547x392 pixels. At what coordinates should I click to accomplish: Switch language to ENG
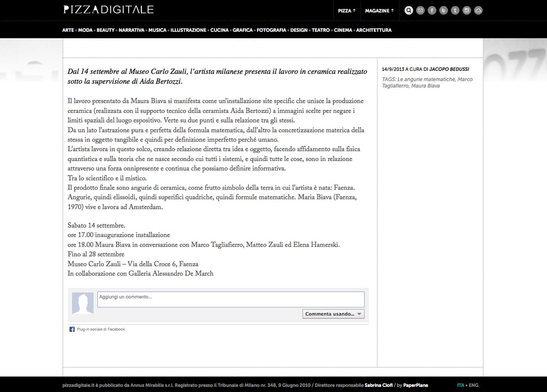tap(473, 385)
